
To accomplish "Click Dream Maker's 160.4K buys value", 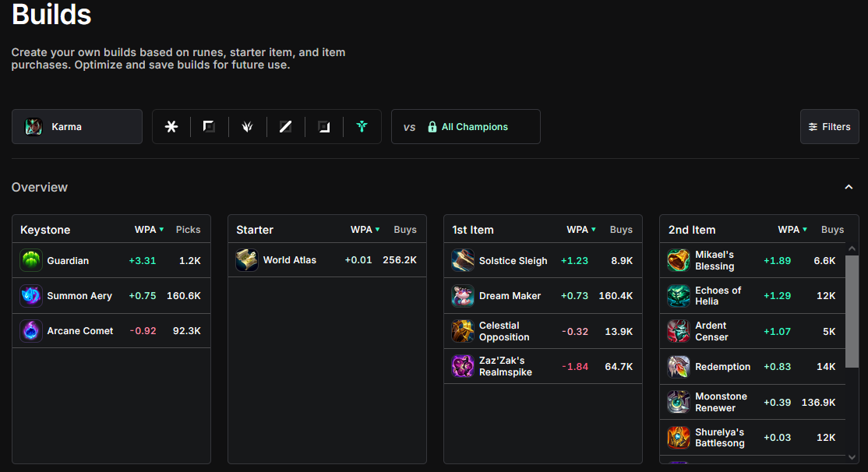I will 616,296.
